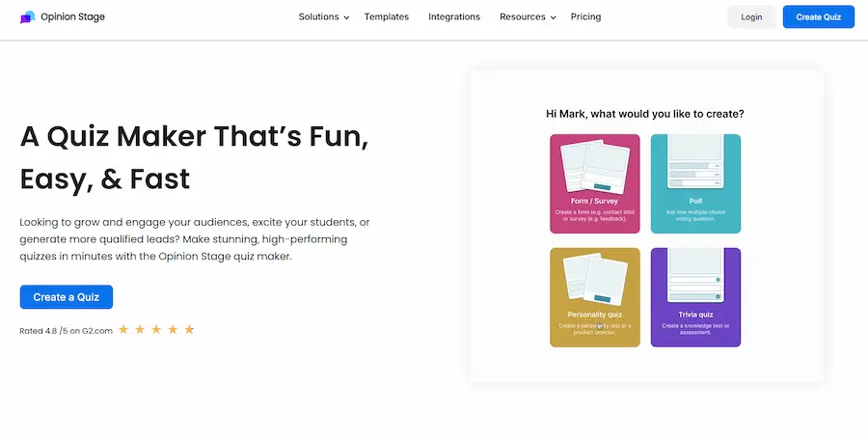Viewport: 868px width, 440px height.
Task: Click the chevron next to Solutions
Action: (346, 18)
